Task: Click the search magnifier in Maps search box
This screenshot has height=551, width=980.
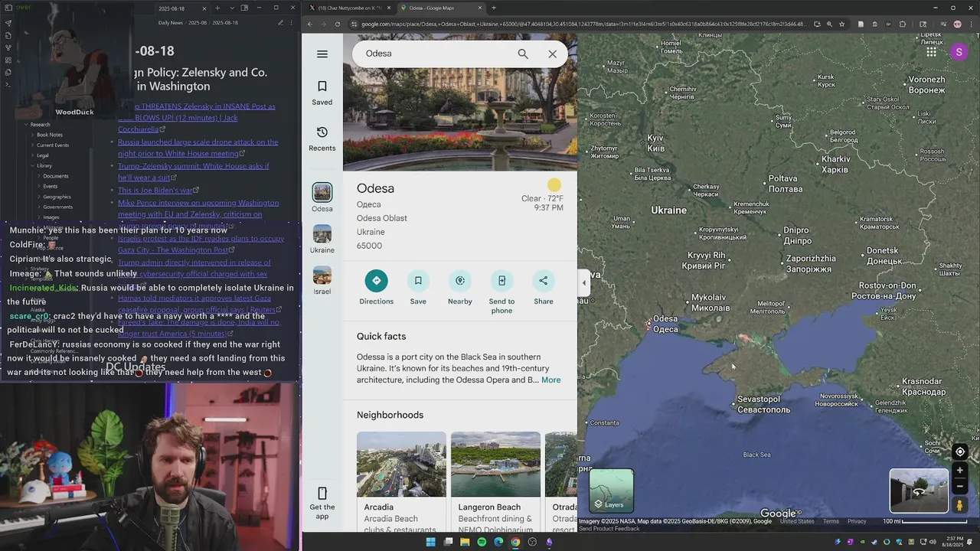Action: coord(523,54)
